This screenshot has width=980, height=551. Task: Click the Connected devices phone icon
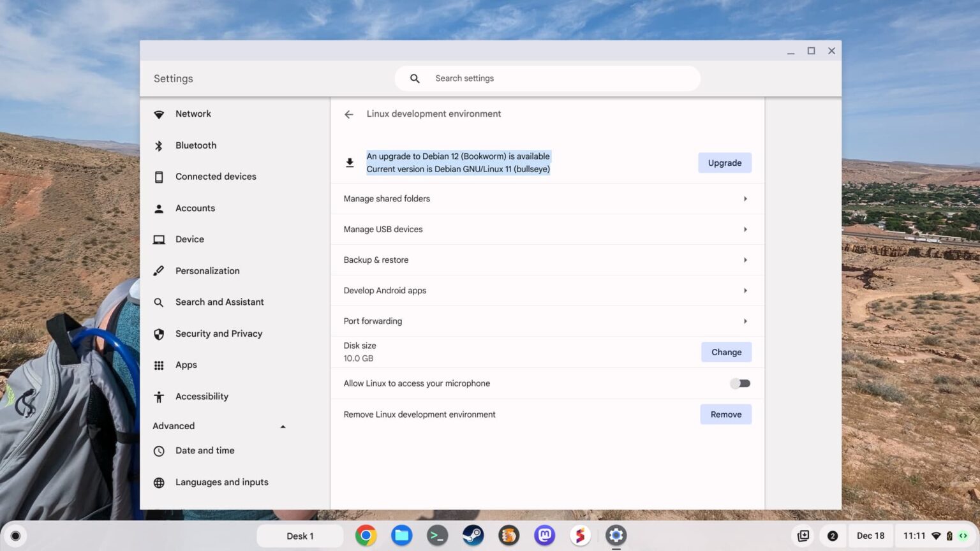point(159,177)
